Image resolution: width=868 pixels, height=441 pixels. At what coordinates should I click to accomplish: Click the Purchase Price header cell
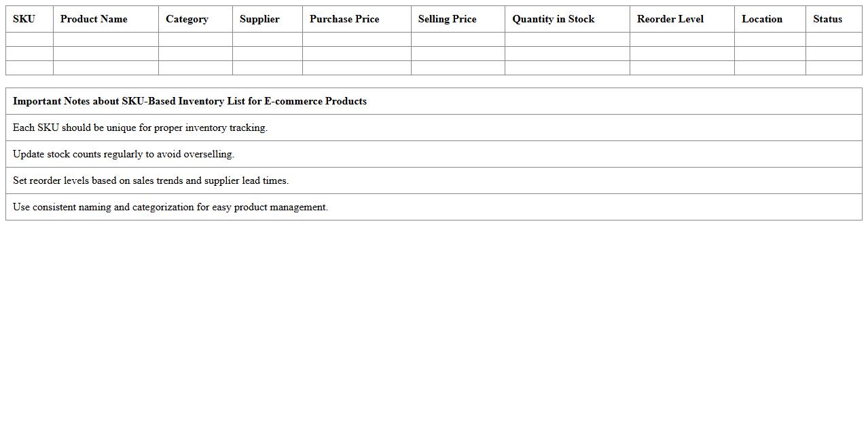[x=344, y=19]
